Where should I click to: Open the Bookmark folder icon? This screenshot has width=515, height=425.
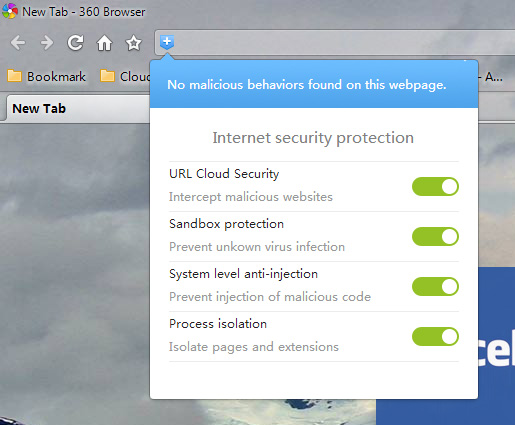[14, 76]
